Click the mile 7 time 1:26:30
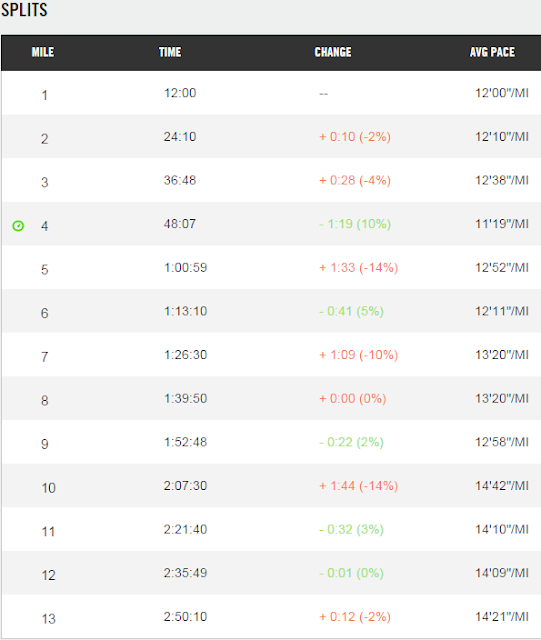Viewport: 541px width, 640px height. [x=185, y=355]
